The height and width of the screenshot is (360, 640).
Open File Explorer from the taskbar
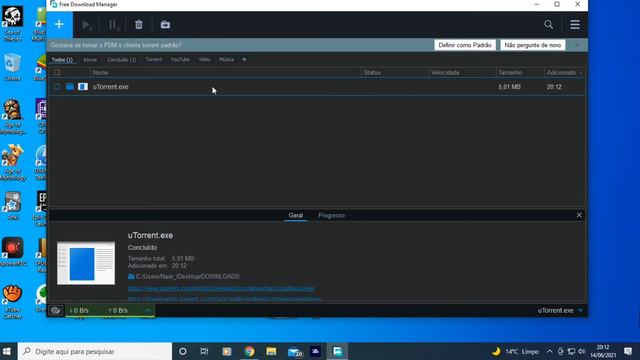pos(271,351)
